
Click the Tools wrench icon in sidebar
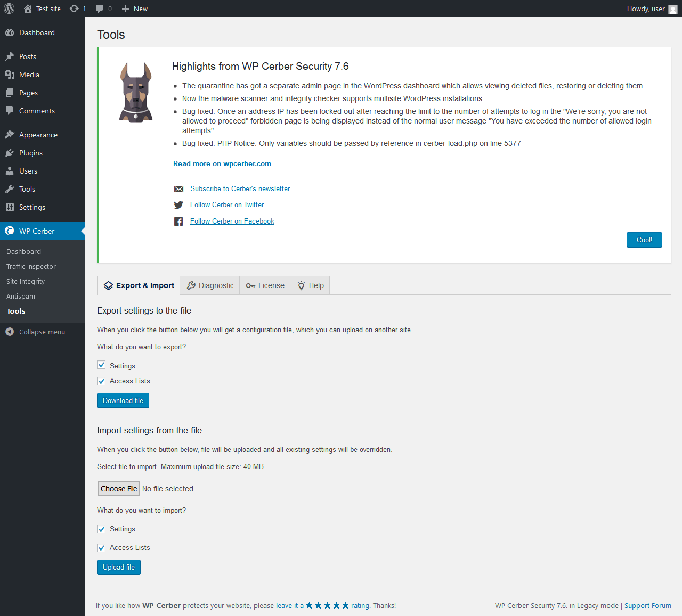pyautogui.click(x=10, y=189)
